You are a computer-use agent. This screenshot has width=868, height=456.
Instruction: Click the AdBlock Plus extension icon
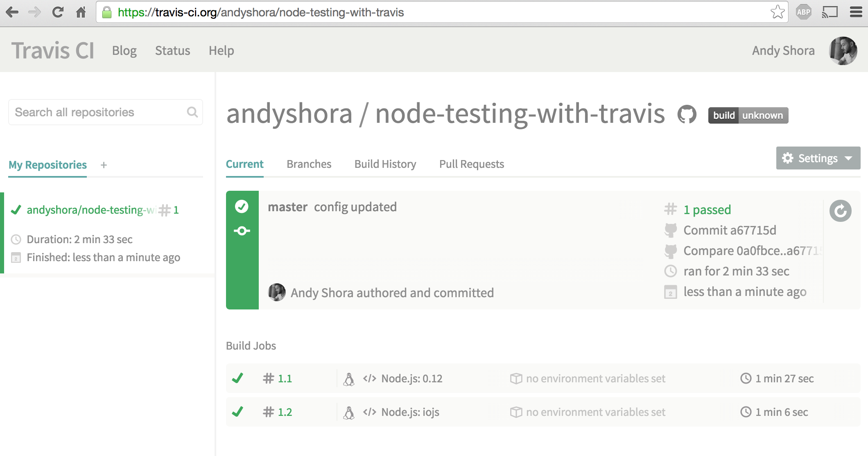[803, 12]
